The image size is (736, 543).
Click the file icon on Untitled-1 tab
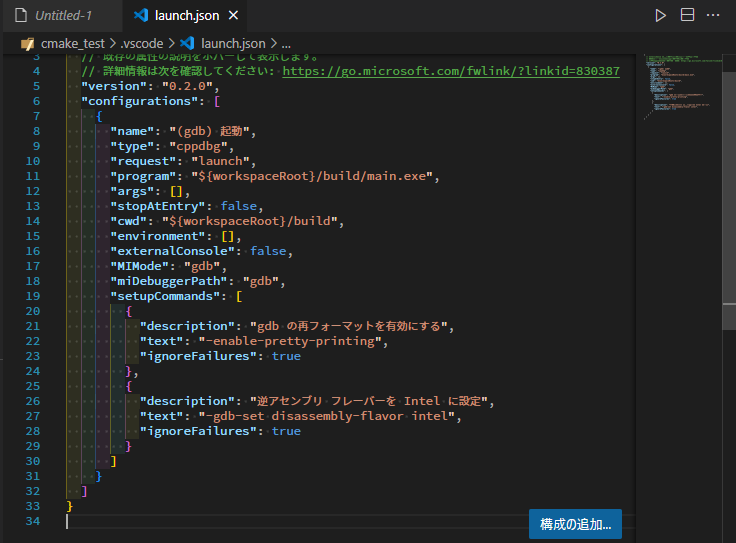click(21, 16)
